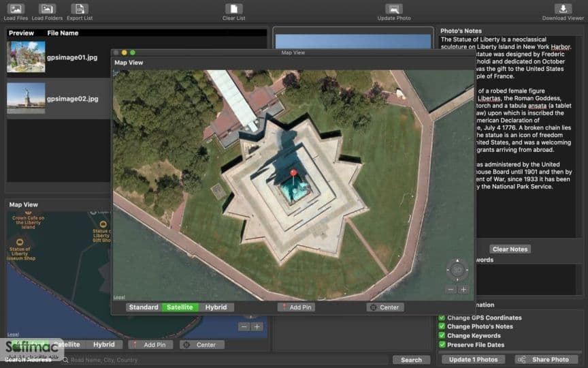Click the Load Folders toolbar icon
This screenshot has height=368, width=588.
[47, 9]
